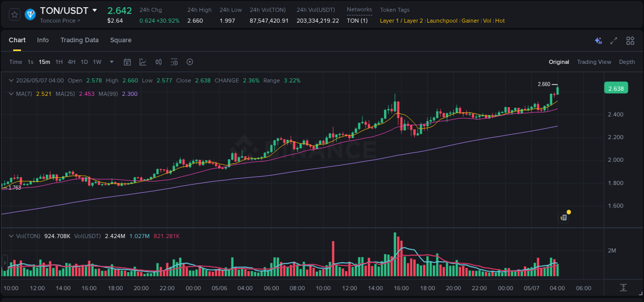This screenshot has width=644, height=302.
Task: Open the AI analysis sparkle icon
Action: coord(598,41)
